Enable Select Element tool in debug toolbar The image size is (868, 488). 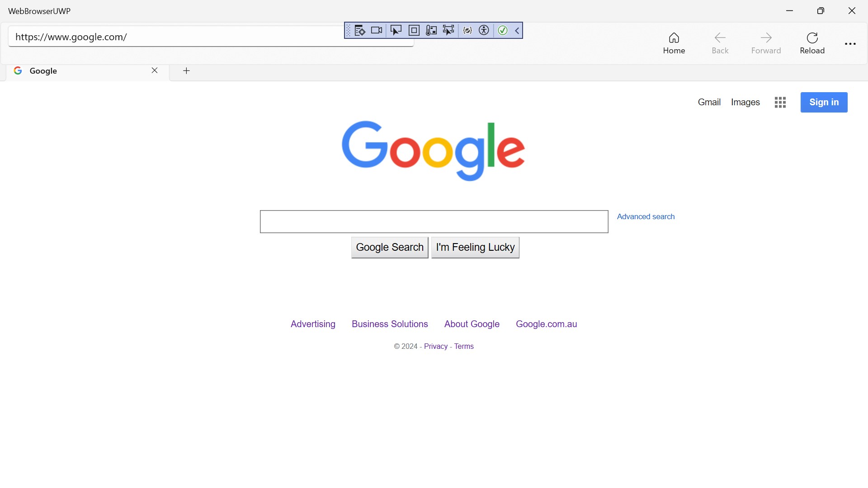(396, 30)
